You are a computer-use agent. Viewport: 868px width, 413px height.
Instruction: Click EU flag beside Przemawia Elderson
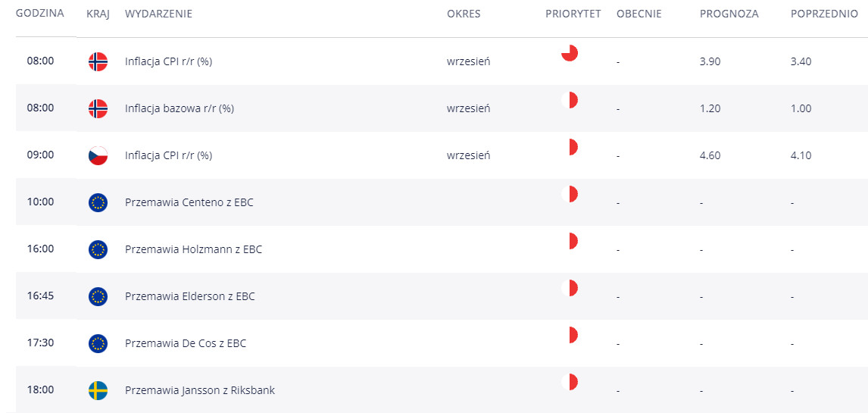(98, 296)
